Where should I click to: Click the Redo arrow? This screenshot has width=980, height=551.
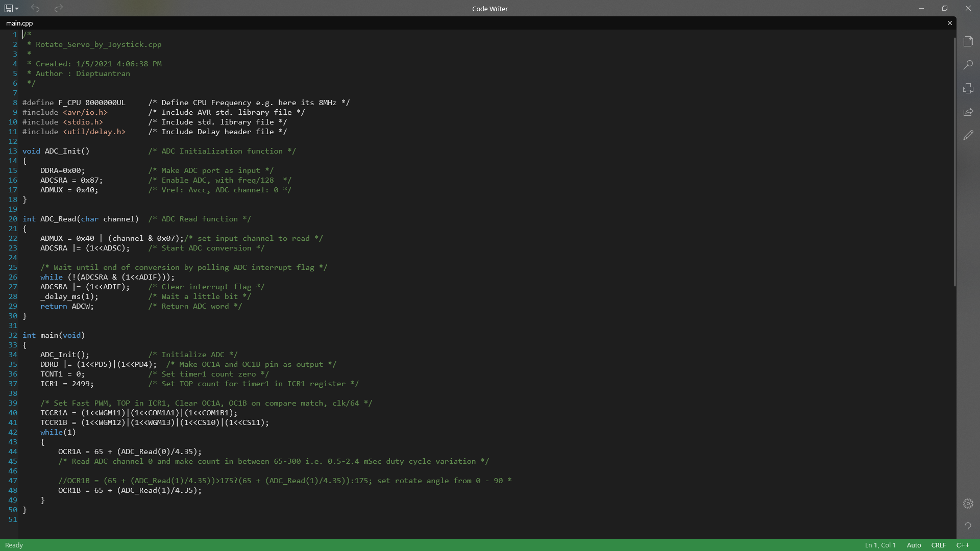59,8
